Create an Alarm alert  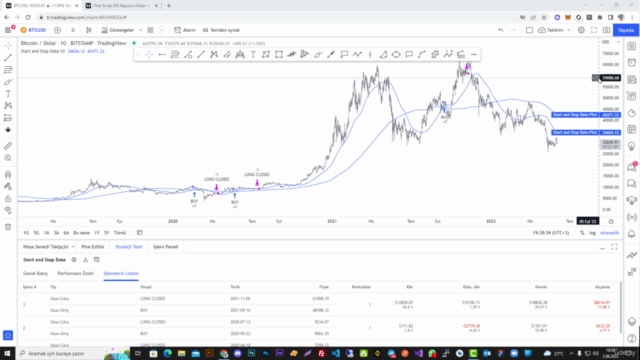coord(185,30)
